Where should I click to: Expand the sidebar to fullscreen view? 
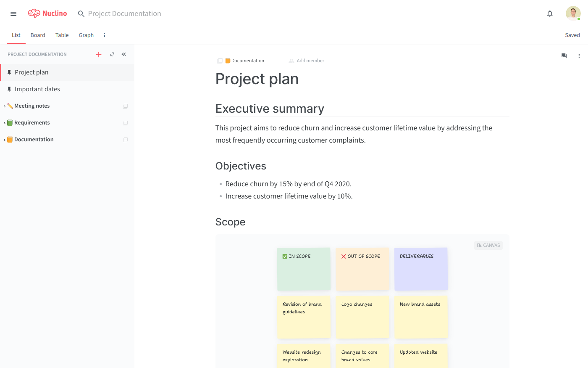click(112, 54)
